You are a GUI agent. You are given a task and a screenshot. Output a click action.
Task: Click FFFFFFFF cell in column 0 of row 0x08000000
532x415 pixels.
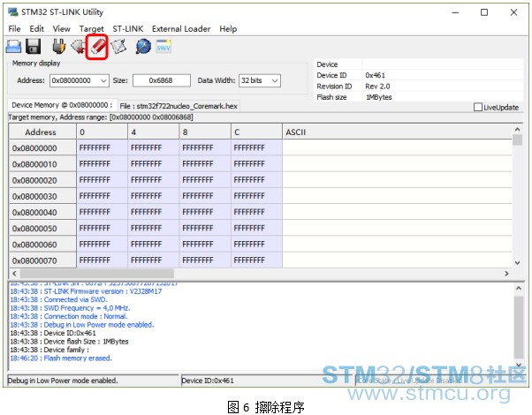click(x=103, y=148)
